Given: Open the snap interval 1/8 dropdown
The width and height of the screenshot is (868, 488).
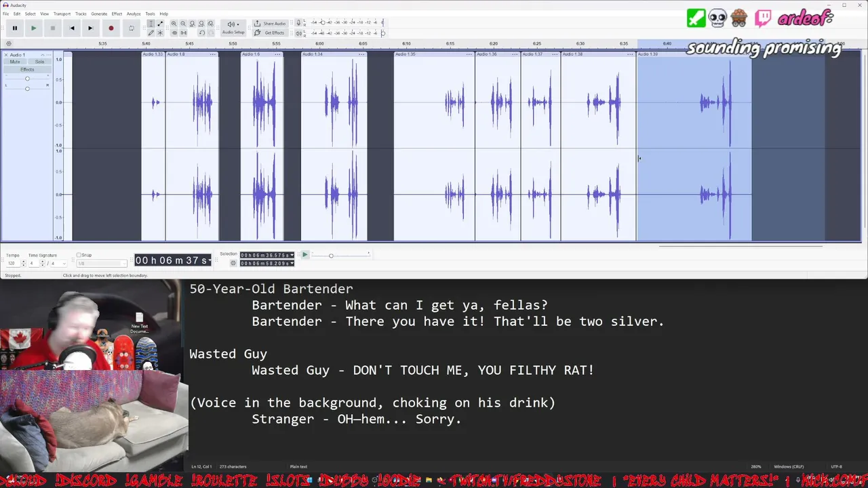Looking at the screenshot, I should point(102,263).
